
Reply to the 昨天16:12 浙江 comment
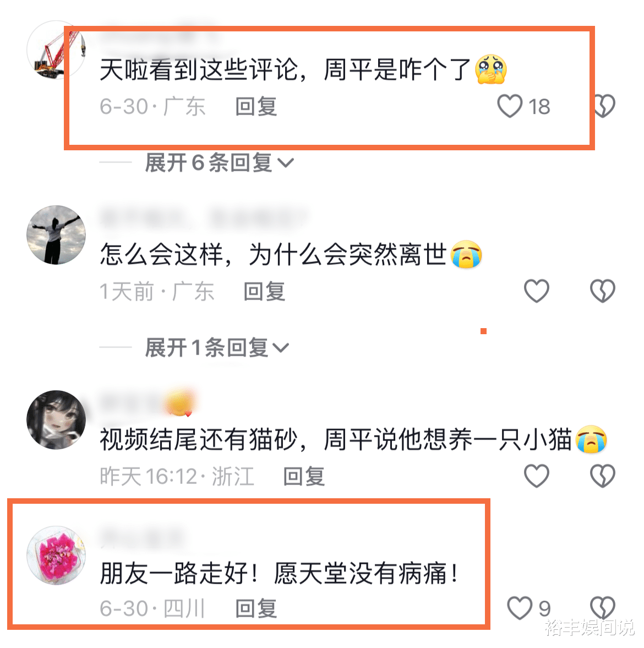tap(304, 476)
